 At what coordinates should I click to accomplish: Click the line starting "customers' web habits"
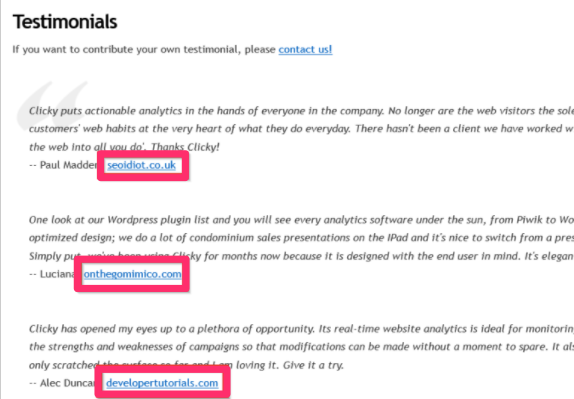click(x=301, y=129)
